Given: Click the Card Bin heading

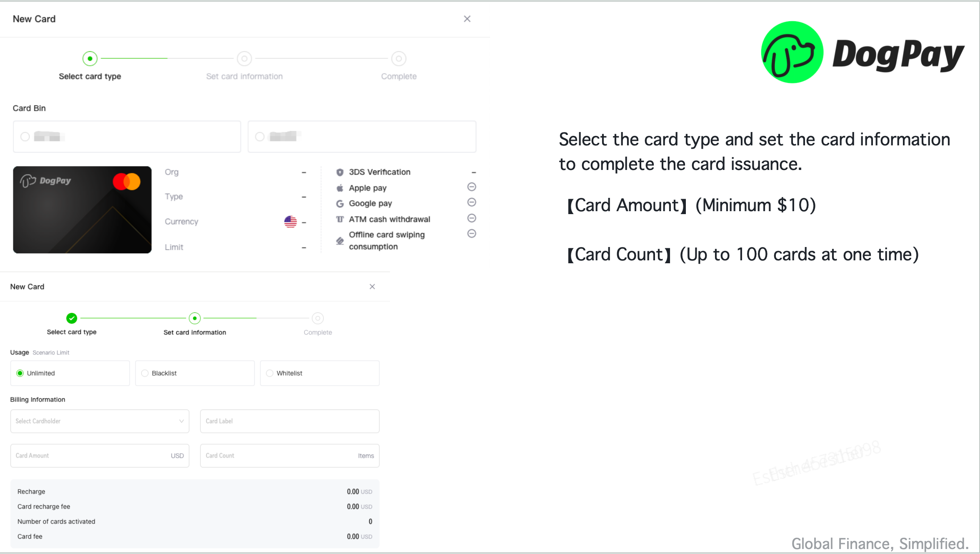Looking at the screenshot, I should pyautogui.click(x=29, y=108).
